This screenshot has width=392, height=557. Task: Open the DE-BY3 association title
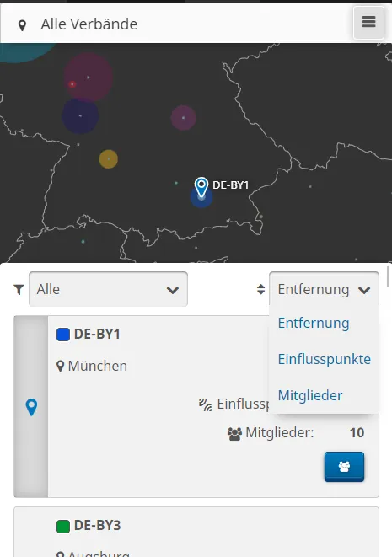click(x=98, y=525)
